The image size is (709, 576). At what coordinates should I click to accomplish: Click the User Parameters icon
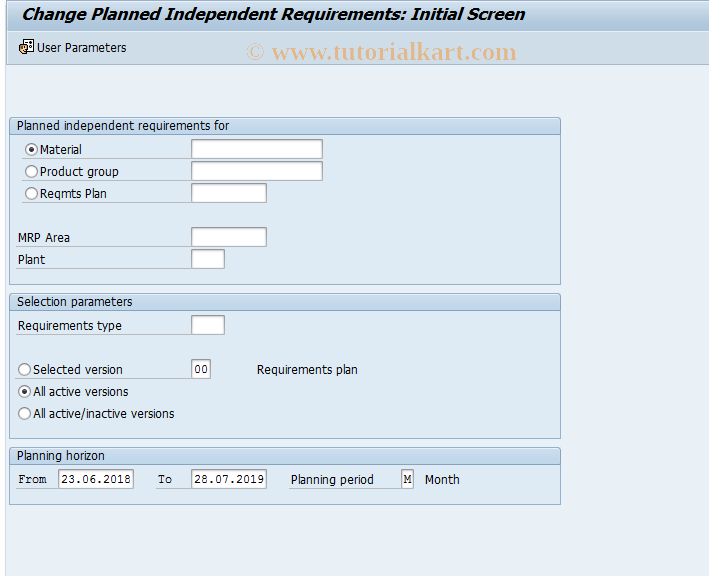click(26, 47)
